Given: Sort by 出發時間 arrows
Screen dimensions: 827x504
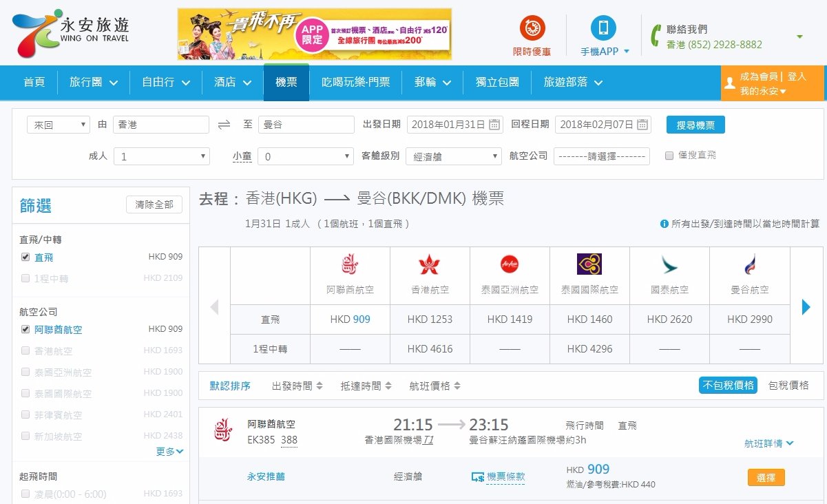Looking at the screenshot, I should pos(320,386).
